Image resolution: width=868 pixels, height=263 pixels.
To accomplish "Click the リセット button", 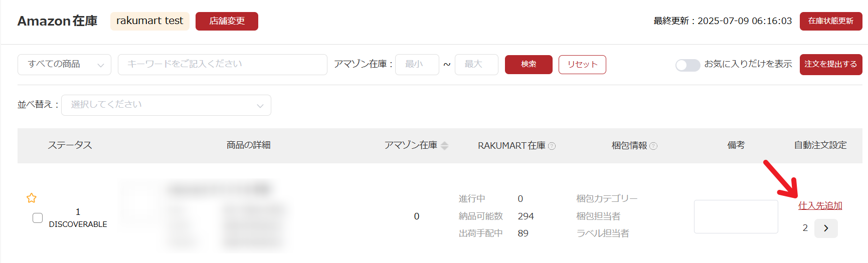I will pyautogui.click(x=582, y=65).
